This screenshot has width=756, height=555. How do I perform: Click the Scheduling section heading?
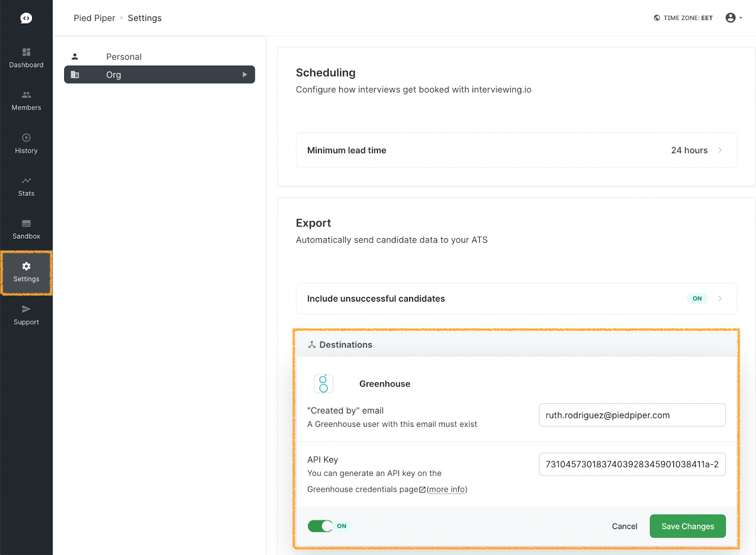[x=326, y=73]
